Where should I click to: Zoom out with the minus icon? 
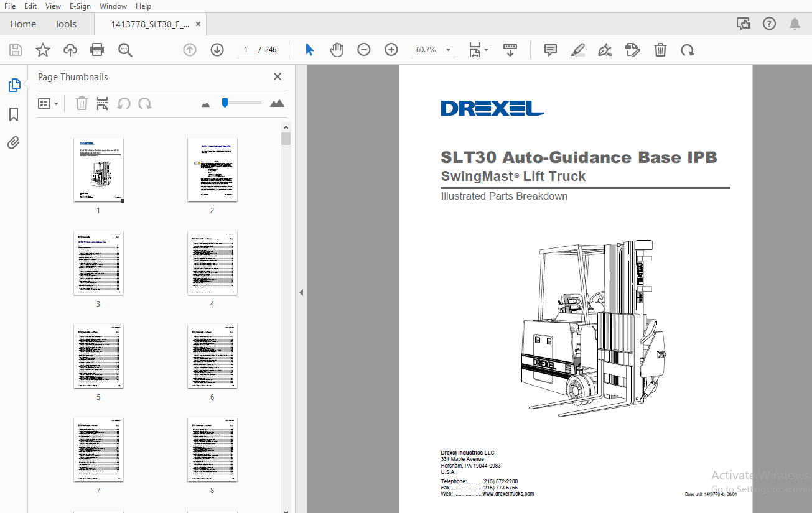pos(364,50)
